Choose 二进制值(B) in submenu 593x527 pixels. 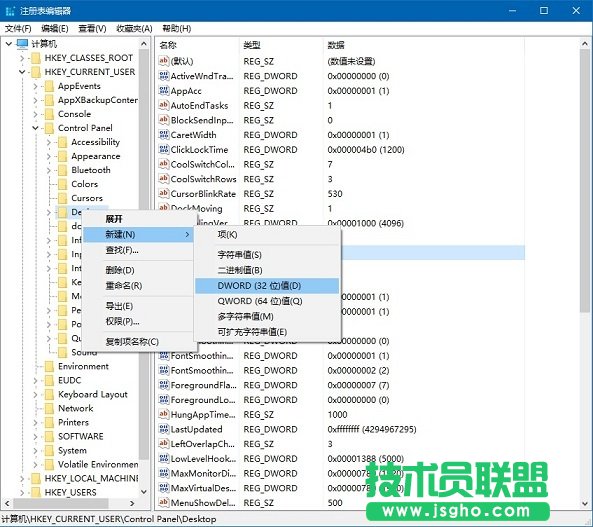tap(267, 270)
